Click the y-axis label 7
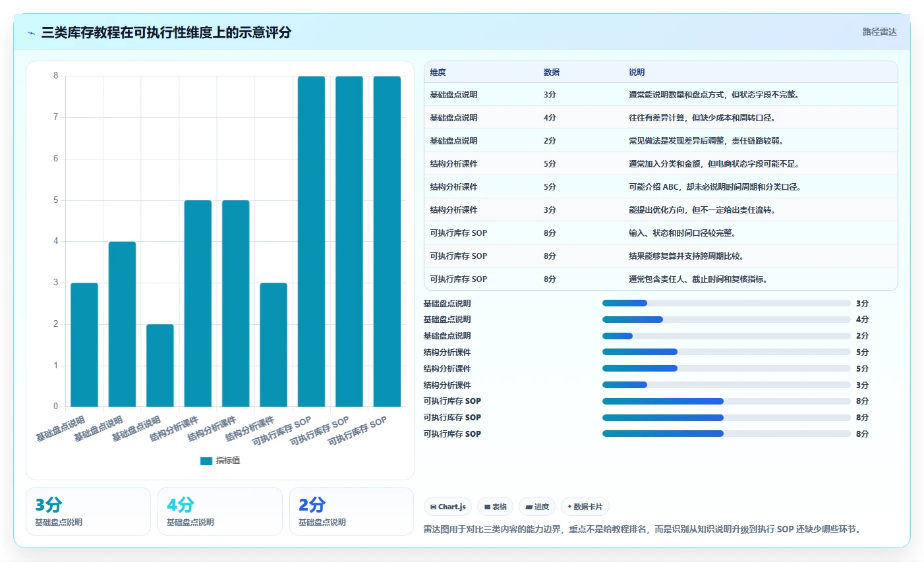 coord(56,117)
